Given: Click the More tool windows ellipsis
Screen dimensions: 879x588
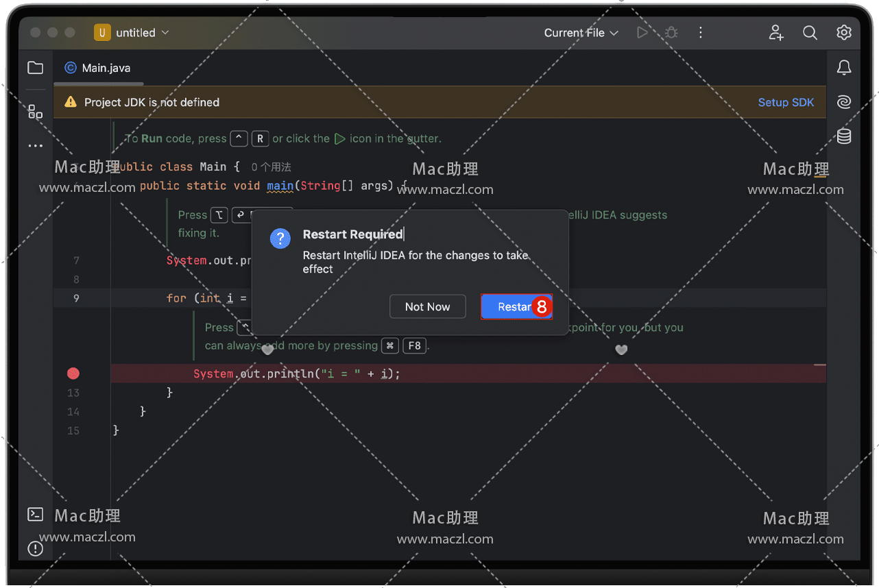Looking at the screenshot, I should click(x=35, y=146).
